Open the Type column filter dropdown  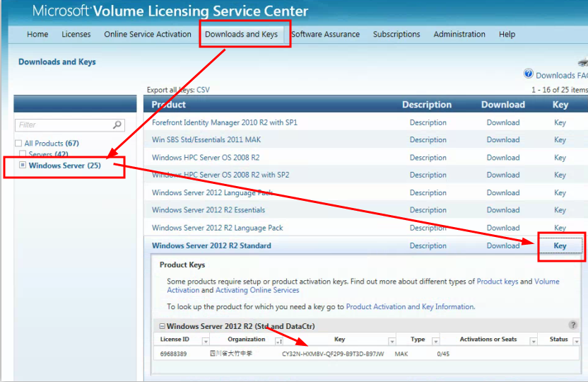click(x=435, y=340)
